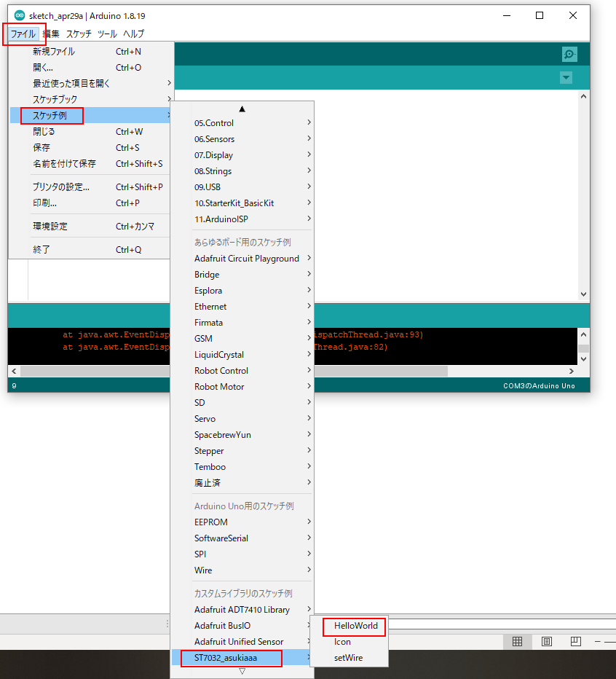
Task: Click the book-style reading view icon
Action: tap(575, 641)
